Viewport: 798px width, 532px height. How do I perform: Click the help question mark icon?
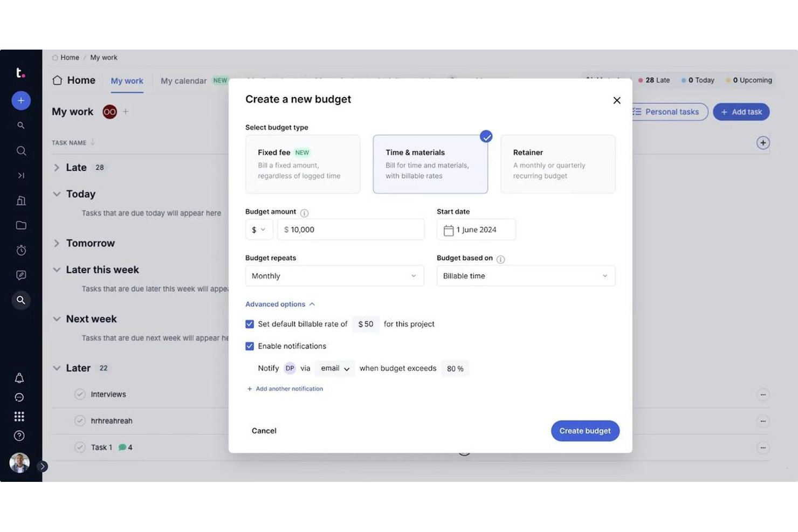[x=19, y=436]
